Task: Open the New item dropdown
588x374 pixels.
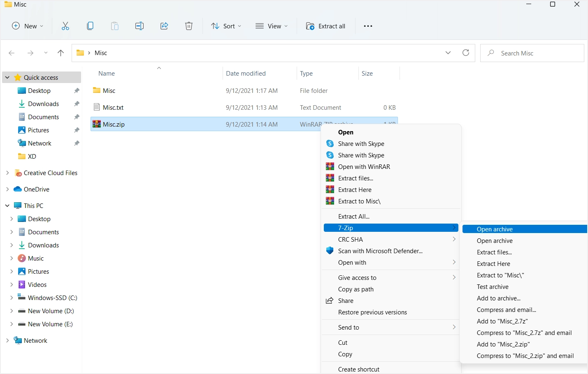Action: pyautogui.click(x=28, y=26)
